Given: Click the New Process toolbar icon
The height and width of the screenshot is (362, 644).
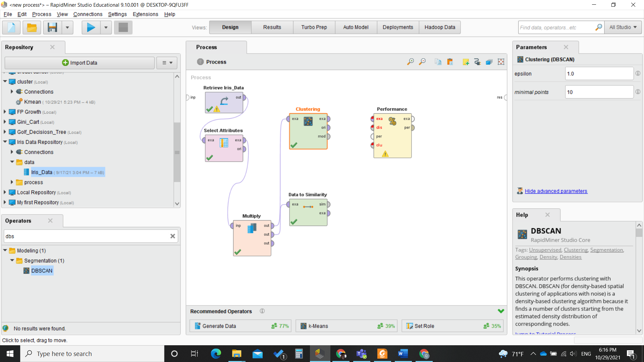Looking at the screenshot, I should point(11,27).
